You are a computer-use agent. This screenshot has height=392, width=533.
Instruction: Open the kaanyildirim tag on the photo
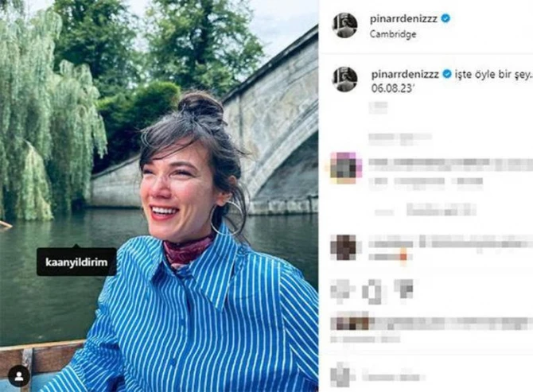(x=76, y=262)
